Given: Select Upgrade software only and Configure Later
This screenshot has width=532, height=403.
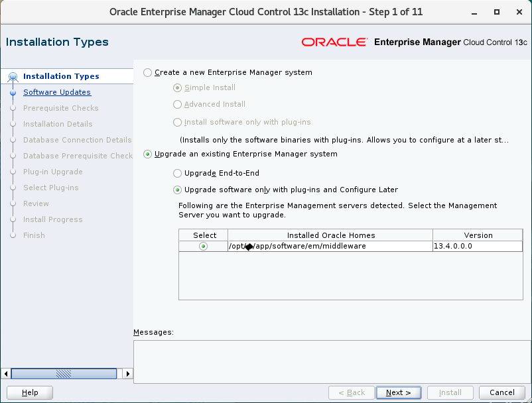Looking at the screenshot, I should [x=177, y=190].
